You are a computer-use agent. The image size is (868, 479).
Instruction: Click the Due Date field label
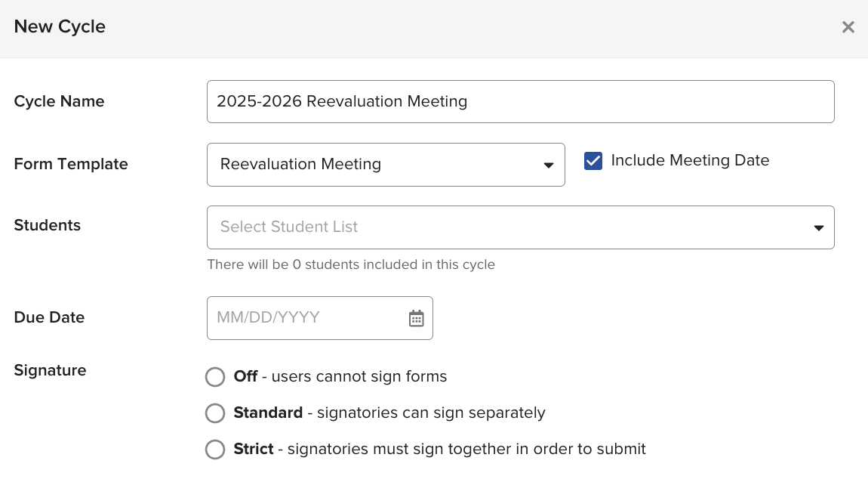pos(49,317)
